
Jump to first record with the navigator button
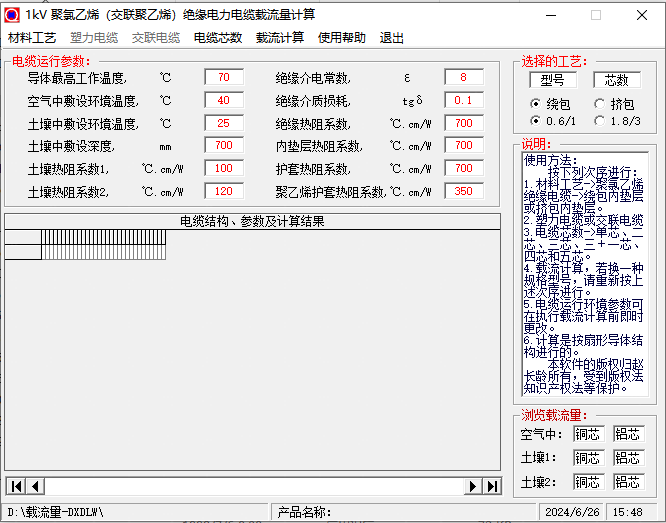coord(16,486)
